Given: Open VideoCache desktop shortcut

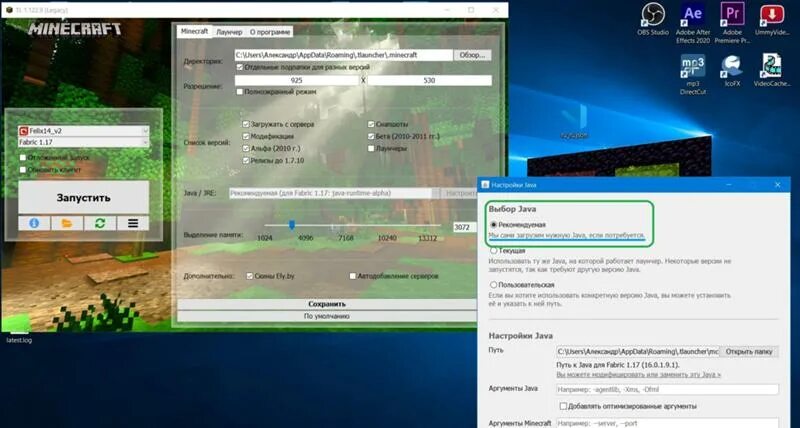Looking at the screenshot, I should 772,70.
